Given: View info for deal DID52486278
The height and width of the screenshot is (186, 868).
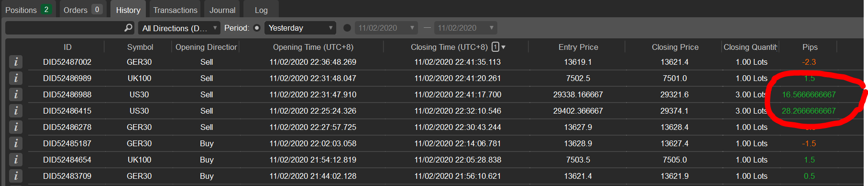Looking at the screenshot, I should 16,127.
